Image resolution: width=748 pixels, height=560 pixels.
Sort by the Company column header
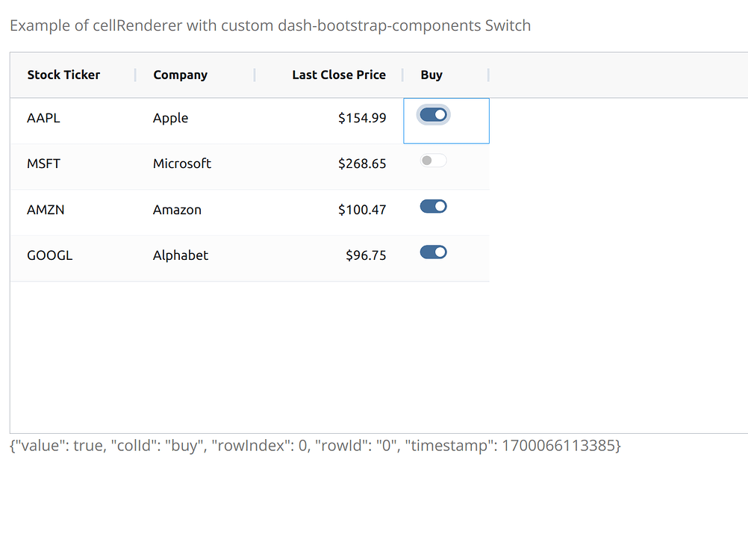click(x=180, y=75)
